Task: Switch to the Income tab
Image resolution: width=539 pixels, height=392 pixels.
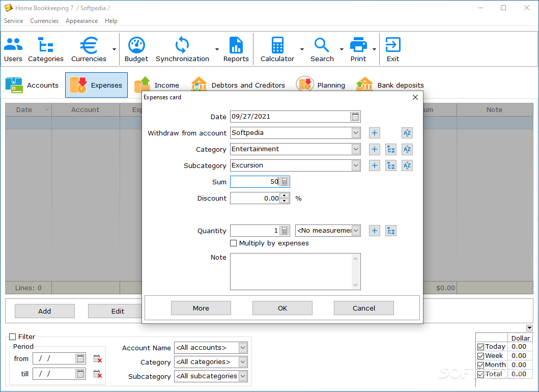Action: (x=156, y=85)
